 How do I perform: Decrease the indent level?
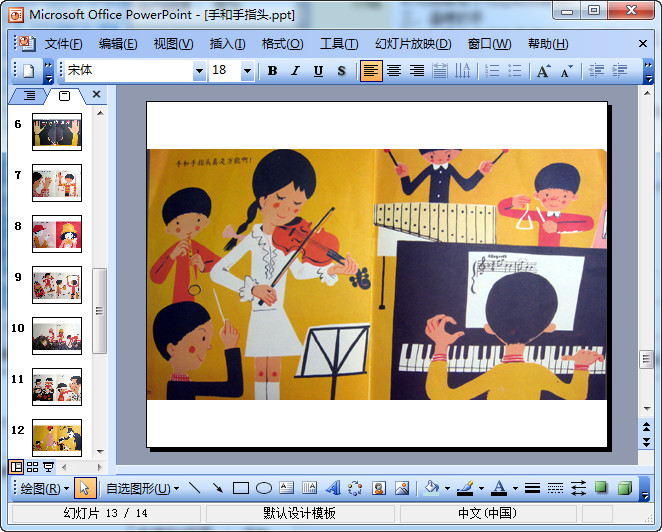(596, 71)
